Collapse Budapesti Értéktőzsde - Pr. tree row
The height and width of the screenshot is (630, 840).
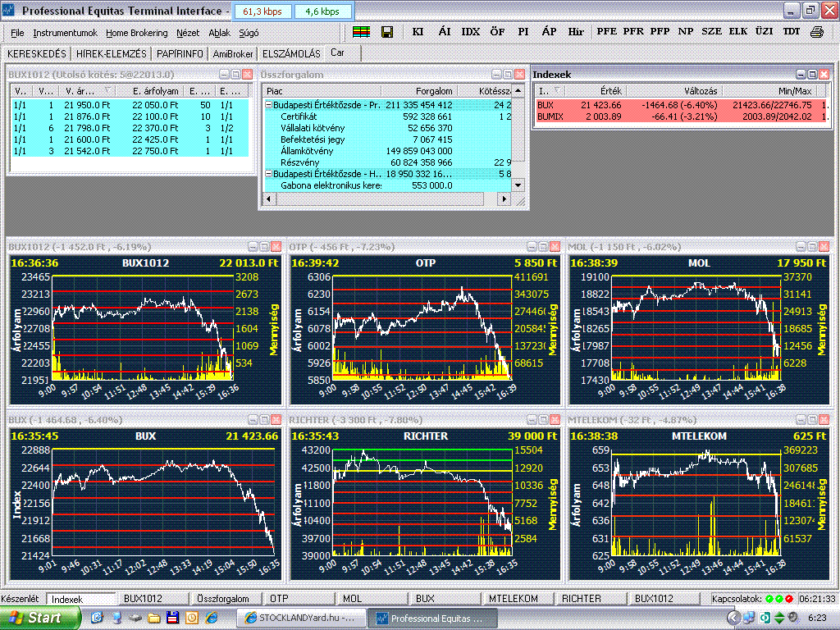click(x=268, y=105)
